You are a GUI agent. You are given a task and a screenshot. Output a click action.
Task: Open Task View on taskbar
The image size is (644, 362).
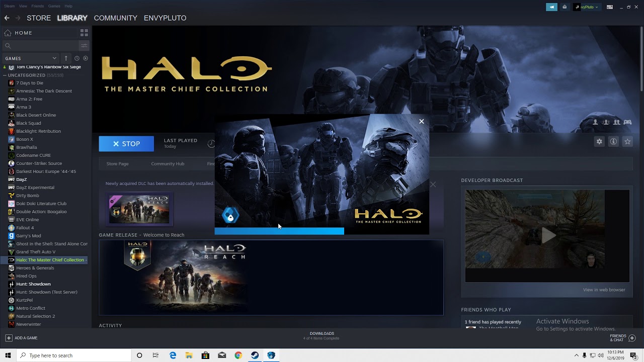(155, 355)
